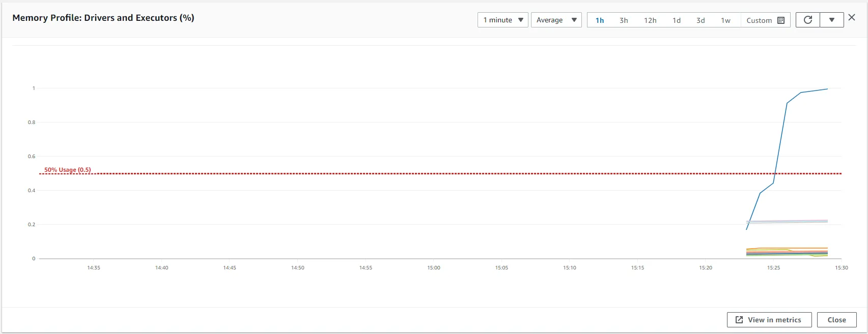The height and width of the screenshot is (334, 868).
Task: Select the 3d time range
Action: 701,20
